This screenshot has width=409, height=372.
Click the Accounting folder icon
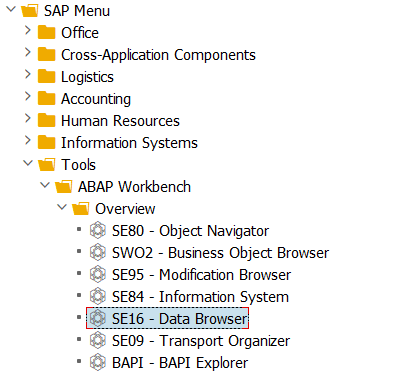point(46,99)
